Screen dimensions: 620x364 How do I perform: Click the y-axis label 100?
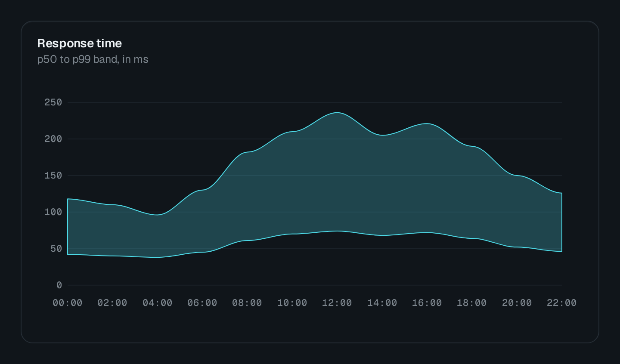click(53, 212)
